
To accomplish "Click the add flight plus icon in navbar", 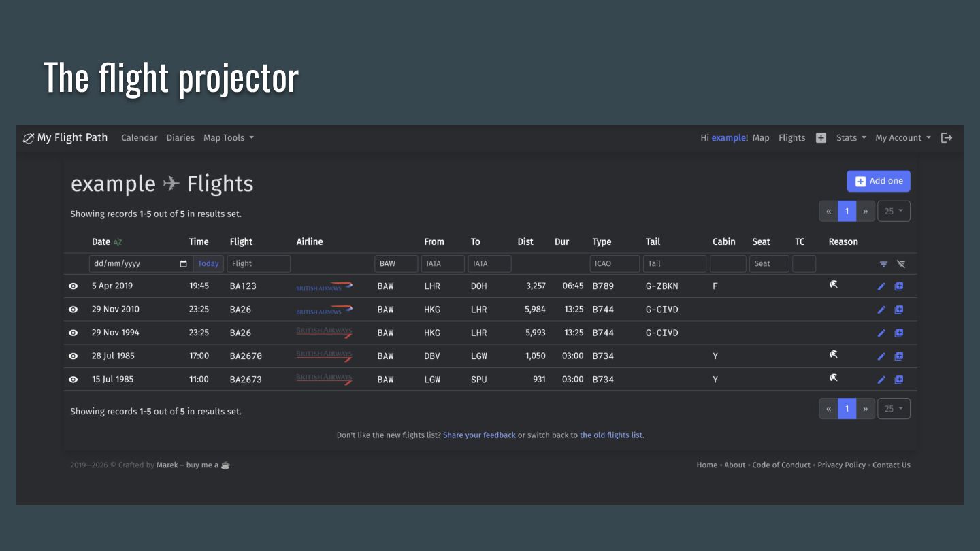I will tap(821, 137).
